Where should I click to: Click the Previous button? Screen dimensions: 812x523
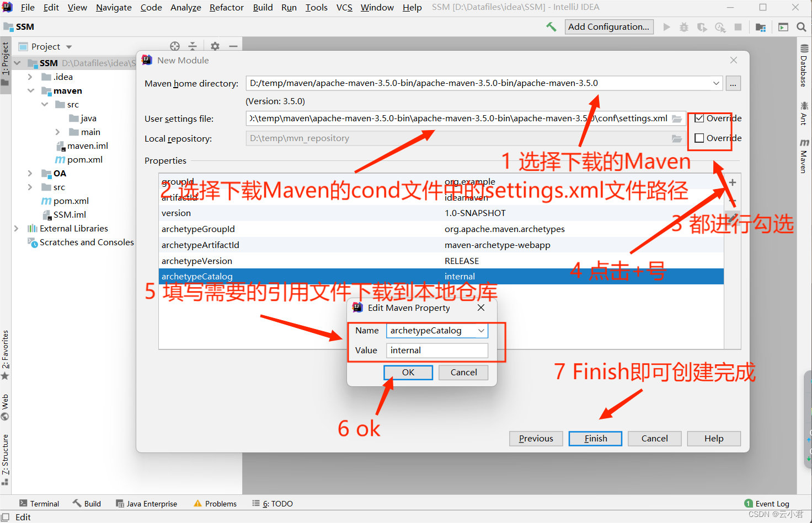click(536, 439)
